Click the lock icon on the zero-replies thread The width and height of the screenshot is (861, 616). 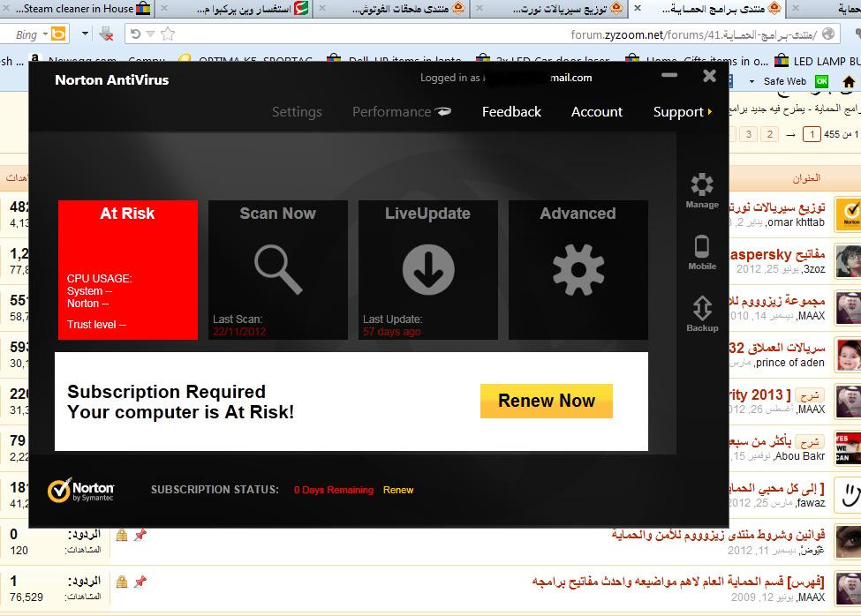(122, 535)
